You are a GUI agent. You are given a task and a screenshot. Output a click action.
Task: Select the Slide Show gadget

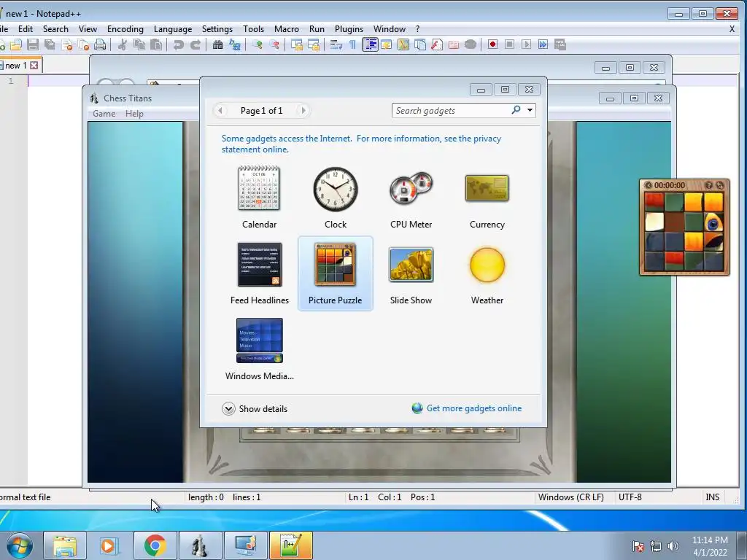coord(411,273)
